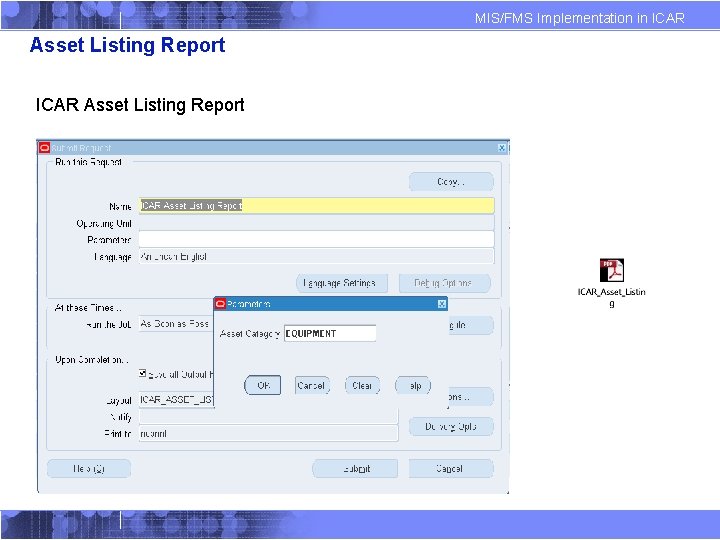The image size is (720, 540).
Task: Close the Parameters dialog
Action: click(442, 304)
